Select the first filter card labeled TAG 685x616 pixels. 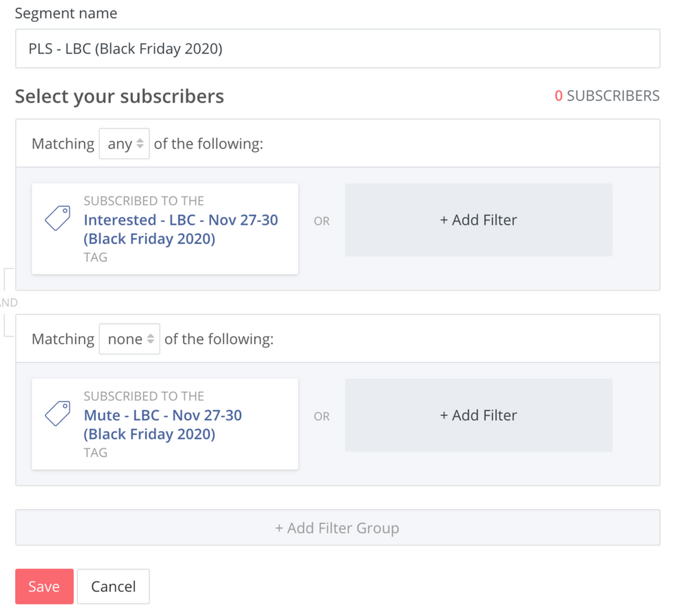[x=165, y=229]
